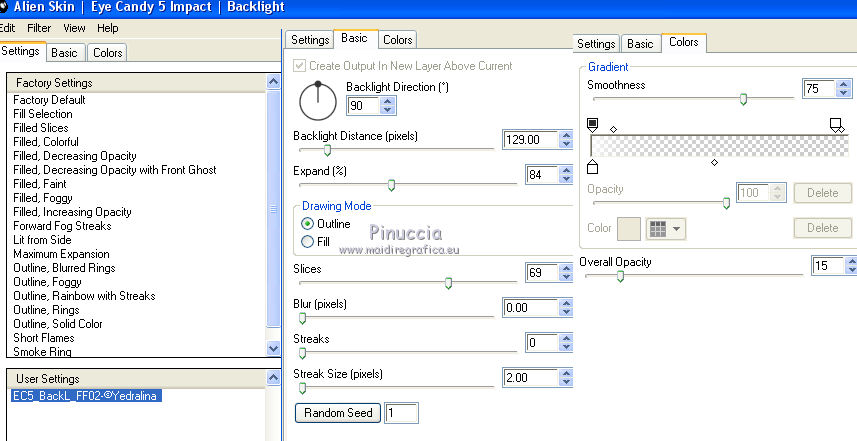Open the View menu
Screen dimensions: 857x441
pyautogui.click(x=74, y=28)
